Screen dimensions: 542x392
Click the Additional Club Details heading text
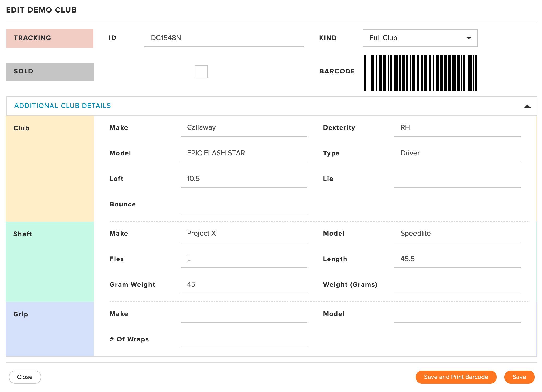click(63, 106)
